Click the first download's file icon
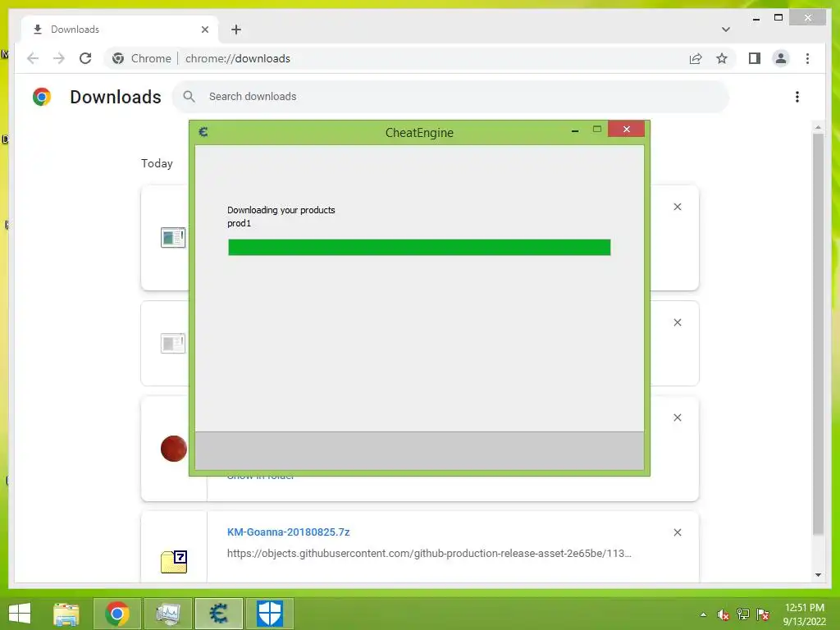The height and width of the screenshot is (630, 840). point(173,237)
